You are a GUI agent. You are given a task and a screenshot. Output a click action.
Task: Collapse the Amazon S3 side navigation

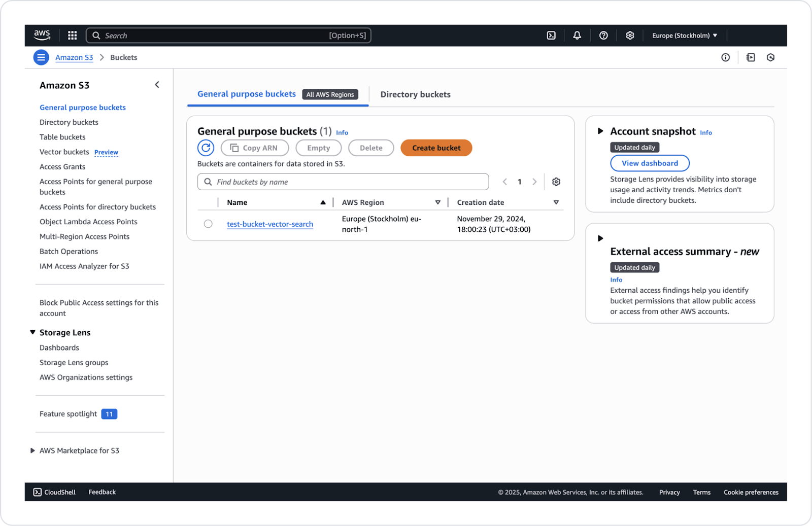click(157, 85)
